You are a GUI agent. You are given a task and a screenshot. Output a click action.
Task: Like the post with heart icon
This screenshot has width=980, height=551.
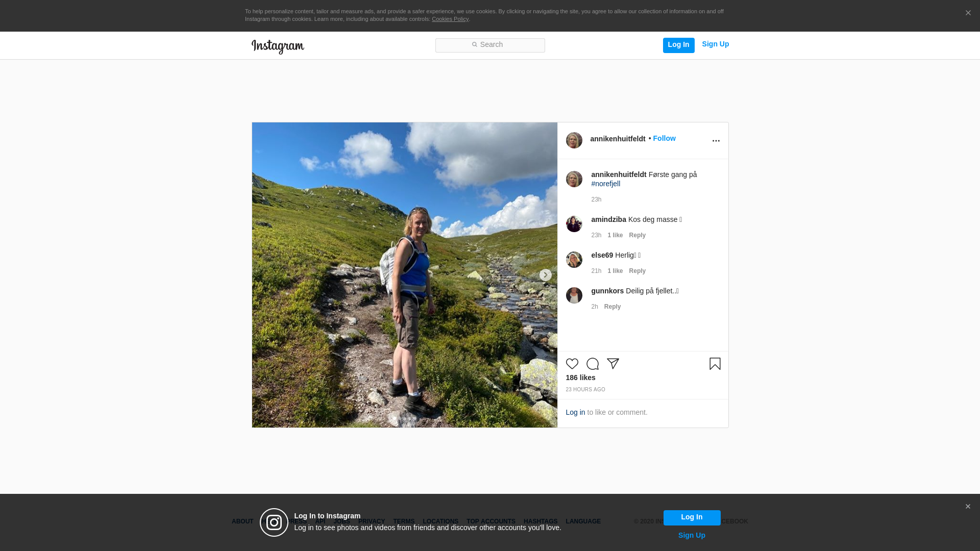tap(572, 364)
